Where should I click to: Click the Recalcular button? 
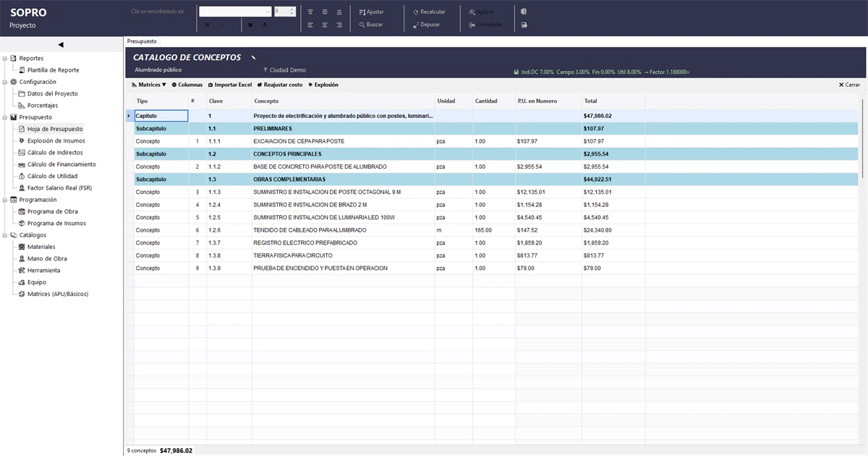(429, 12)
